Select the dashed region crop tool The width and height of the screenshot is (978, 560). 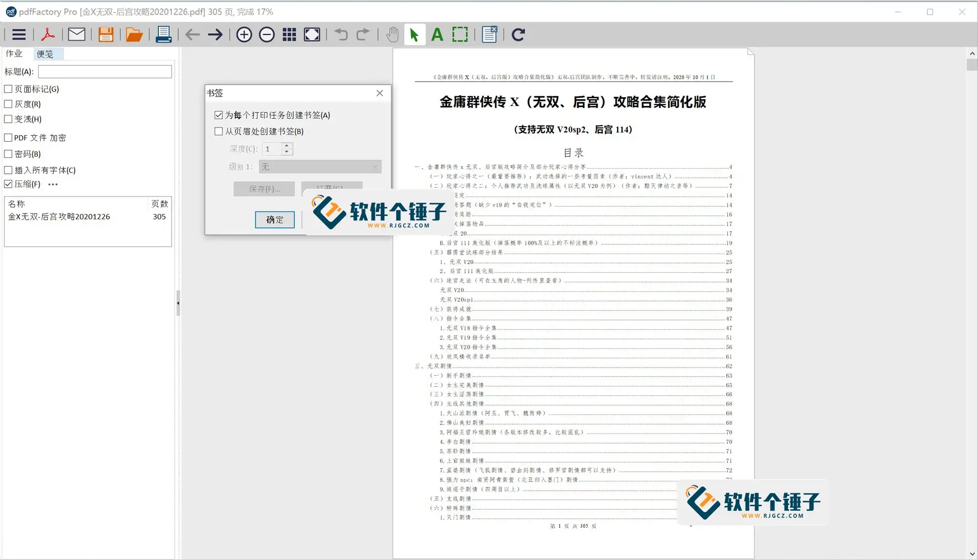(460, 35)
